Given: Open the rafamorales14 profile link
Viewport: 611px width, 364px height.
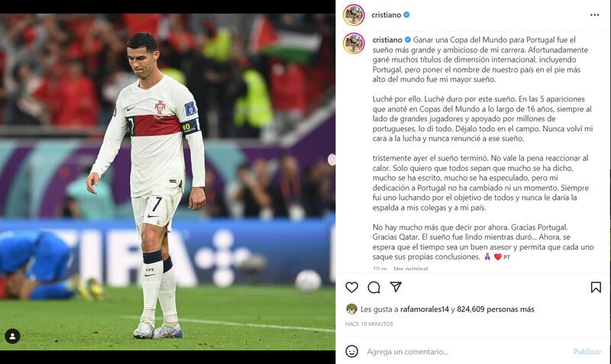Looking at the screenshot, I should (x=425, y=310).
